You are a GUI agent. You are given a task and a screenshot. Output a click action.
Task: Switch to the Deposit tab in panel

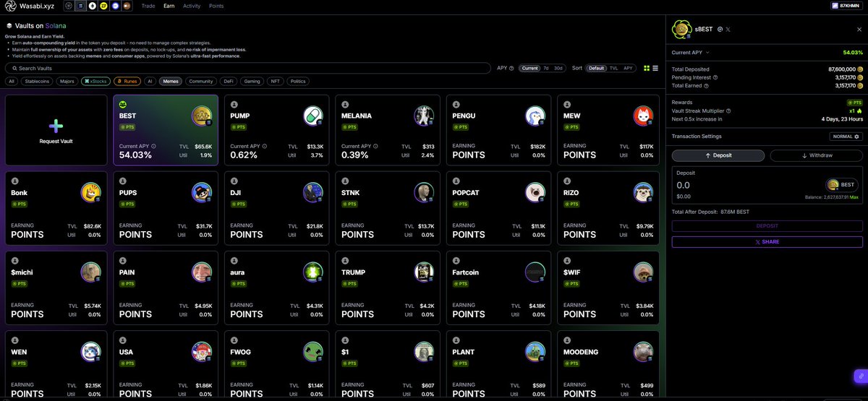coord(718,155)
